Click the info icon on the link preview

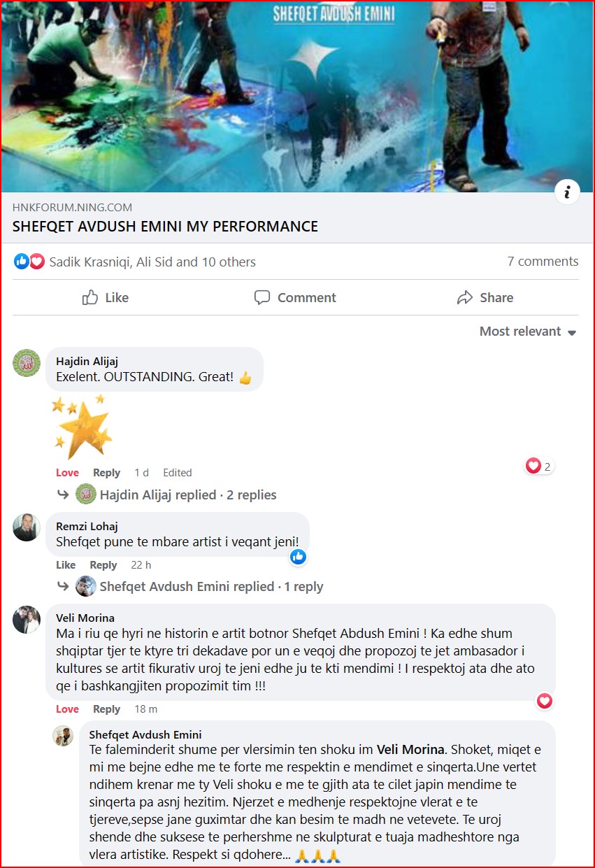pos(568,192)
